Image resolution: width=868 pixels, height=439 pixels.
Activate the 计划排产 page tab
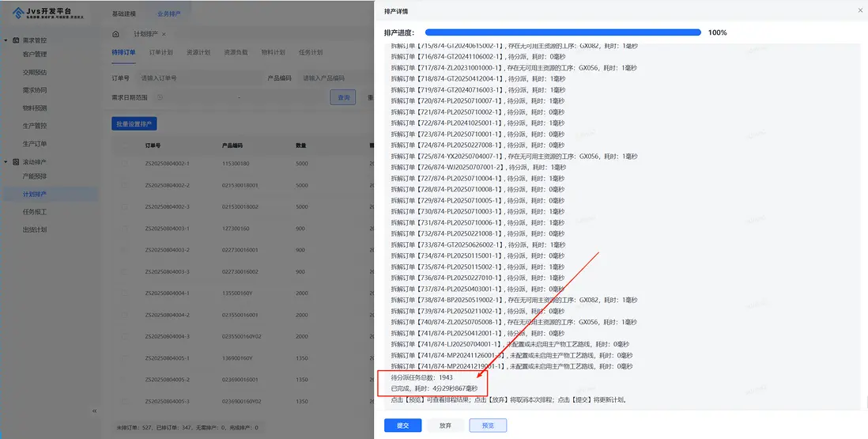click(145, 34)
